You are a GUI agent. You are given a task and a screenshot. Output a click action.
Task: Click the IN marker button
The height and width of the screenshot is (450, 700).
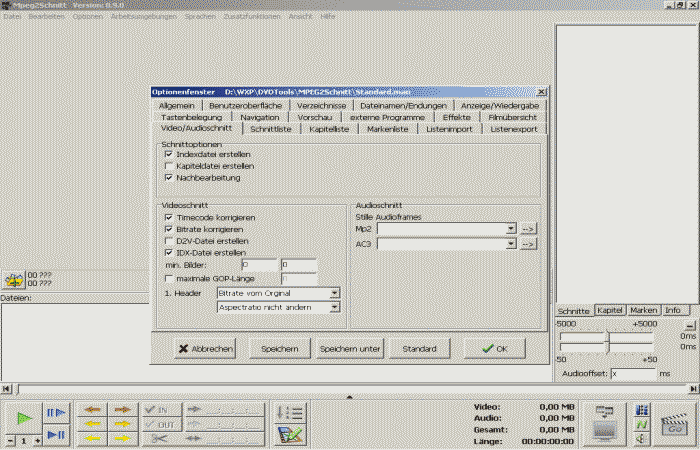(161, 409)
